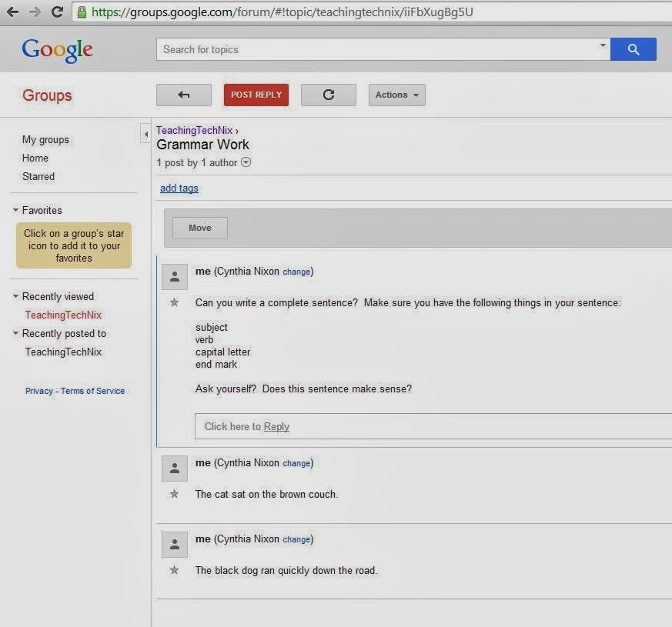Click the refresh topic button in toolbar
The image size is (672, 627).
tap(328, 95)
